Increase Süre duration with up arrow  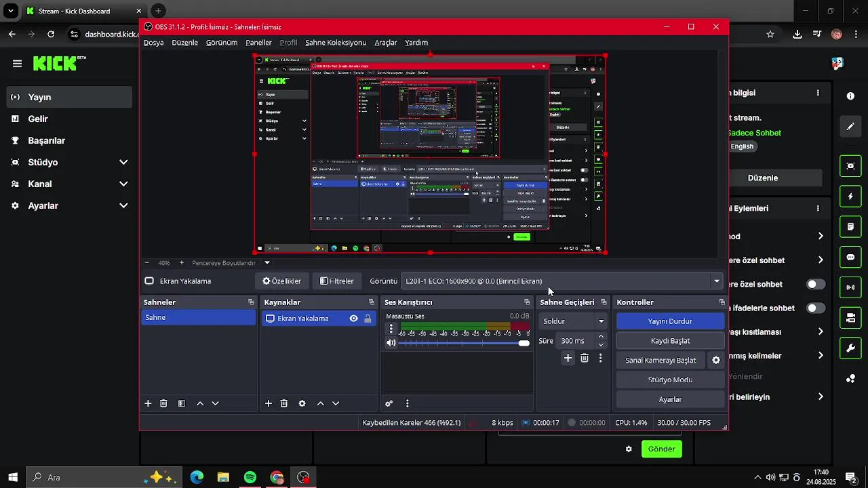coord(601,337)
